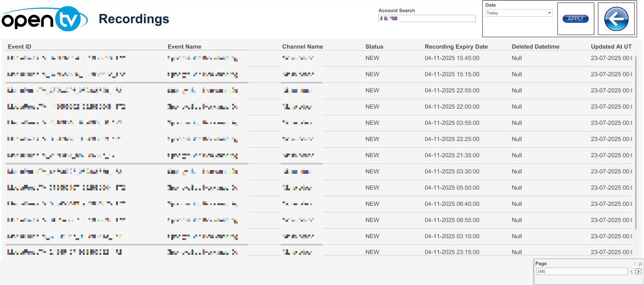Click the blue back arrow icon
Viewport: 644px width, 285px height.
coord(616,19)
